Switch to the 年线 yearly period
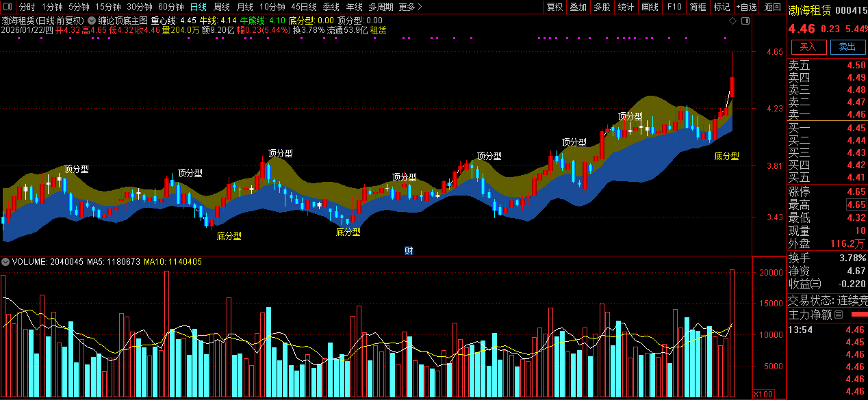Image resolution: width=868 pixels, height=400 pixels. pyautogui.click(x=354, y=7)
